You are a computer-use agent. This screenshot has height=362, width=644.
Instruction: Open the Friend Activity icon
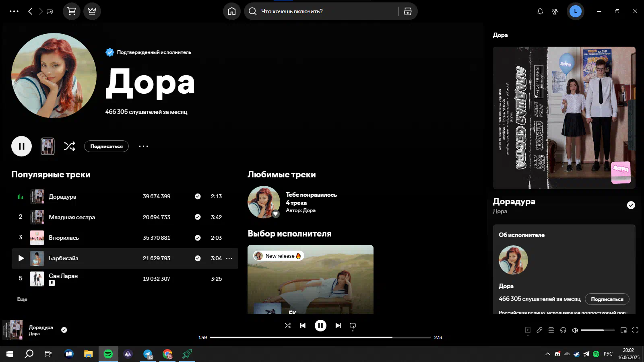point(555,11)
